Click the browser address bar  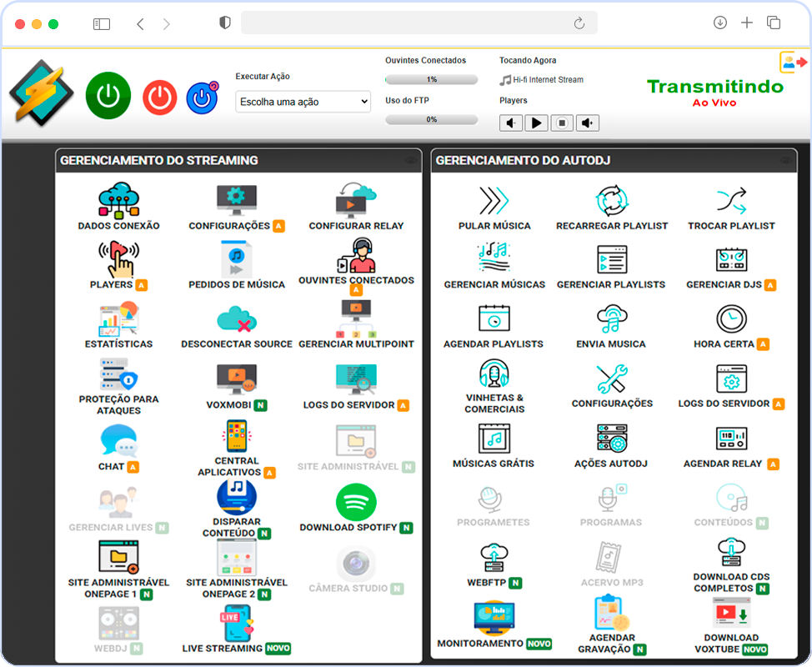coord(409,23)
